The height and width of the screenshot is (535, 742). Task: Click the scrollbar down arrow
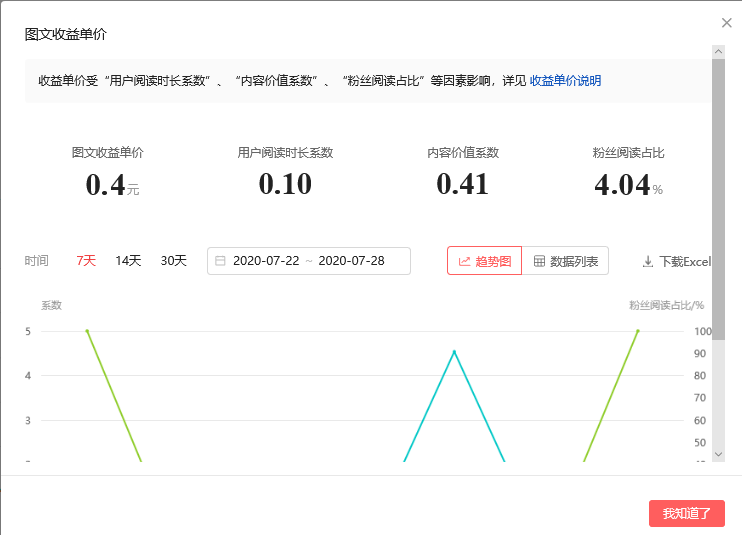[x=718, y=454]
